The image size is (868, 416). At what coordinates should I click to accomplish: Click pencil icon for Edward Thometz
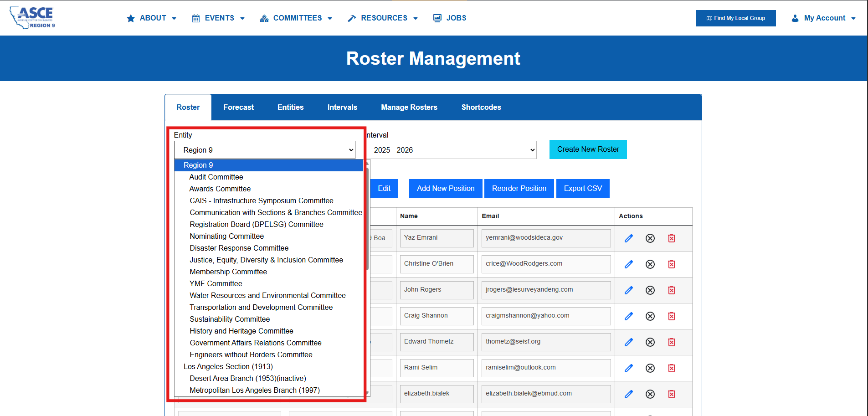(x=629, y=342)
